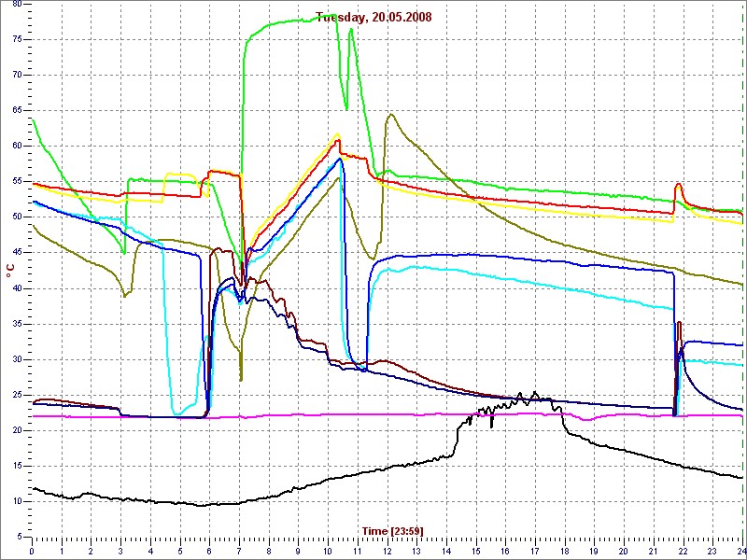
Task: Click hour label 24 on time axis
Action: pyautogui.click(x=740, y=552)
